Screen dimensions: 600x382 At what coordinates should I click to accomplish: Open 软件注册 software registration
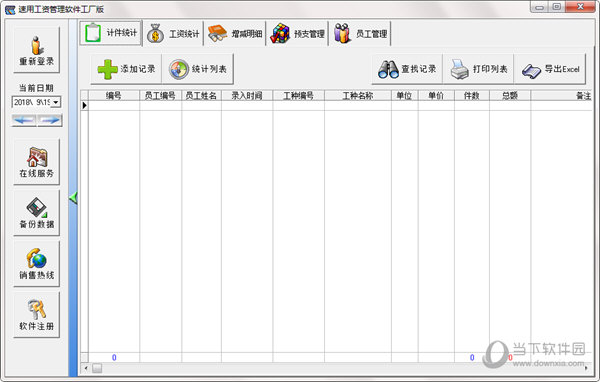(x=36, y=315)
